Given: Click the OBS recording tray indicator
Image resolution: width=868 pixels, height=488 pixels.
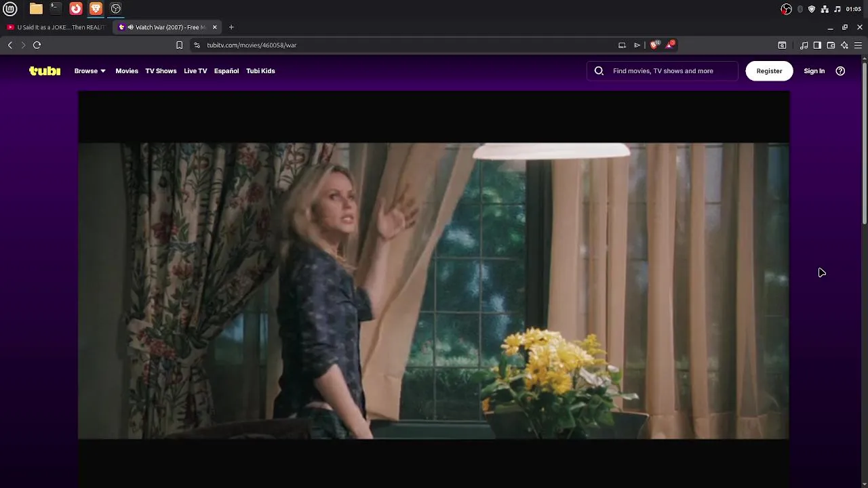Looking at the screenshot, I should [787, 9].
